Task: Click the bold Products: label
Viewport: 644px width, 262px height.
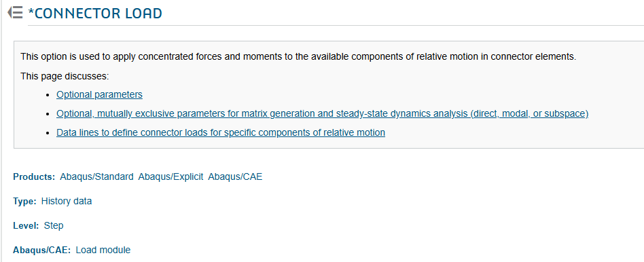Action: (34, 176)
